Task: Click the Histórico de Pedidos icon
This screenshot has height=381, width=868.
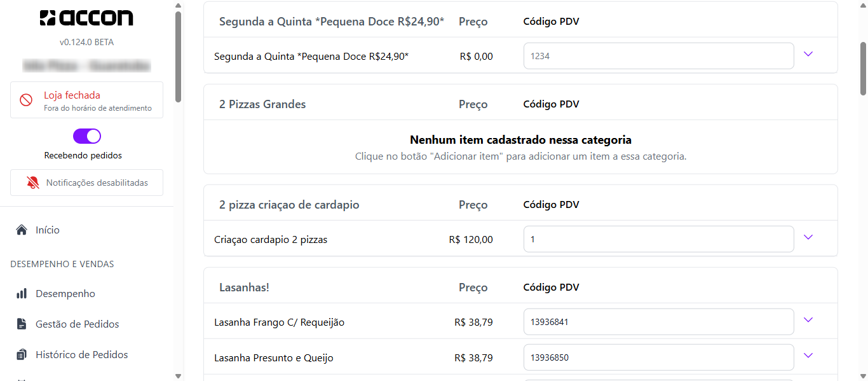Action: click(22, 354)
